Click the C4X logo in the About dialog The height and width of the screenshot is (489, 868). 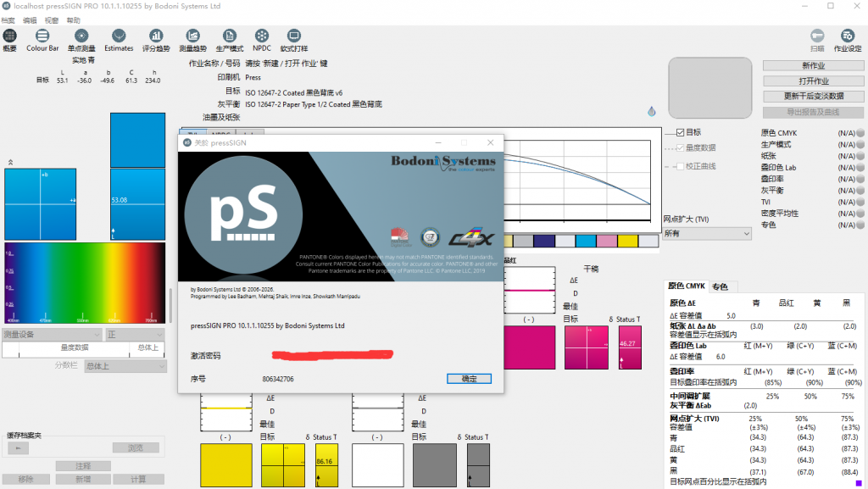[470, 238]
